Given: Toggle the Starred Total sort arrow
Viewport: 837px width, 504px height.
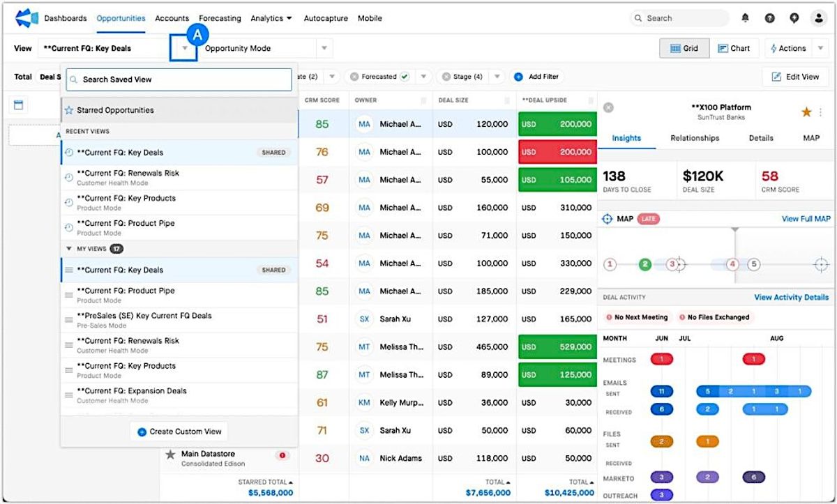Looking at the screenshot, I should (291, 482).
